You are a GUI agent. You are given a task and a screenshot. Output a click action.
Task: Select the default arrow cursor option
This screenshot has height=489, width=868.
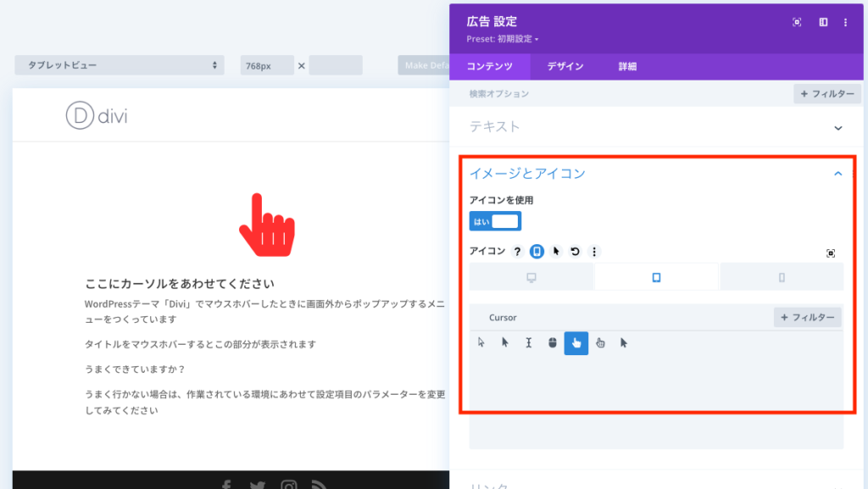(x=481, y=343)
